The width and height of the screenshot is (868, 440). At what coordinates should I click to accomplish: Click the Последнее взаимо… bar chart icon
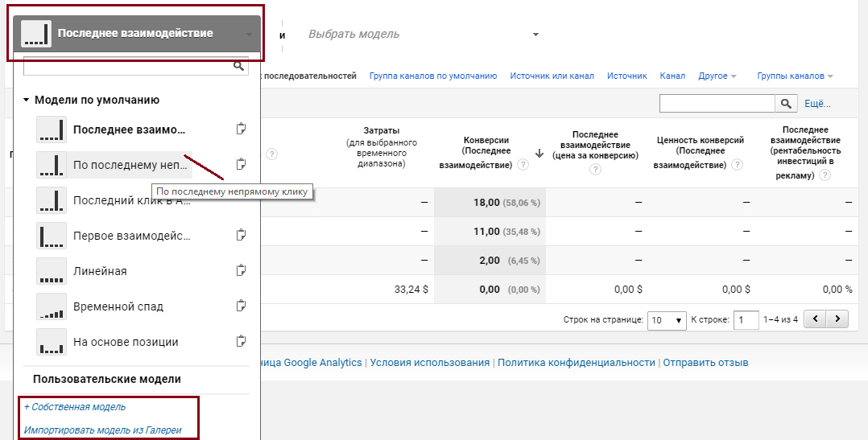pyautogui.click(x=52, y=130)
